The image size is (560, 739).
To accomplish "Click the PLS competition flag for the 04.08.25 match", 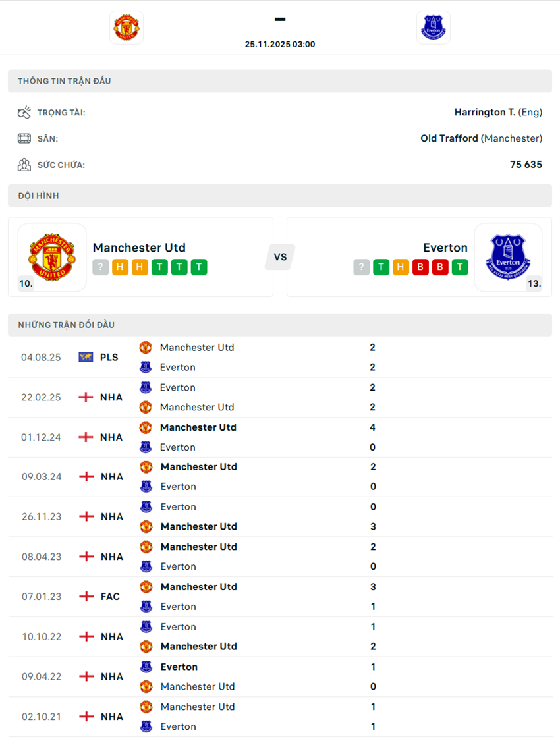I will (86, 356).
